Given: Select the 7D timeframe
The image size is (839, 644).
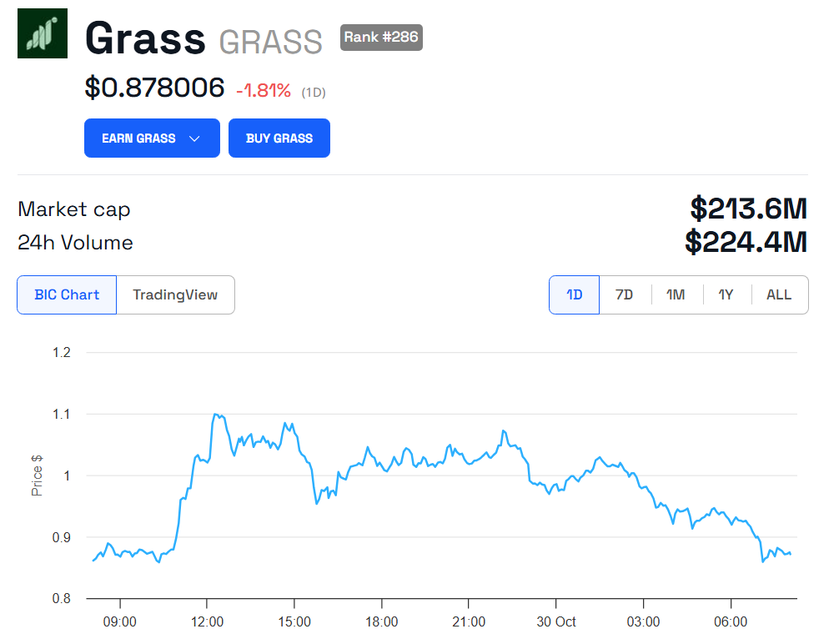Looking at the screenshot, I should 625,294.
